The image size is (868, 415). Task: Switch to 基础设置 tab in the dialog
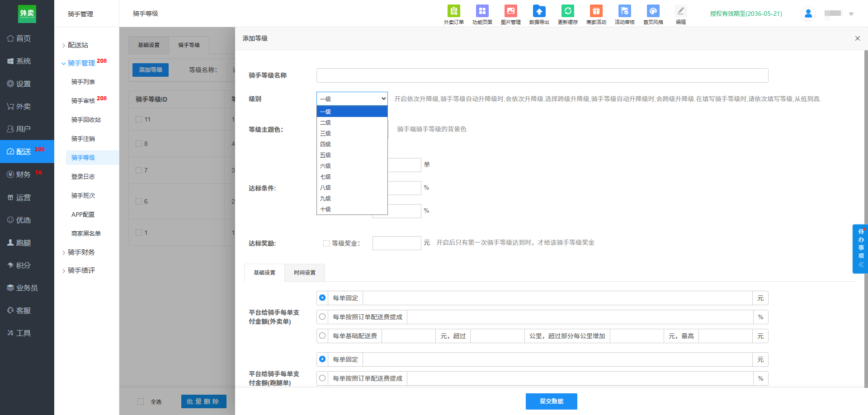point(264,273)
